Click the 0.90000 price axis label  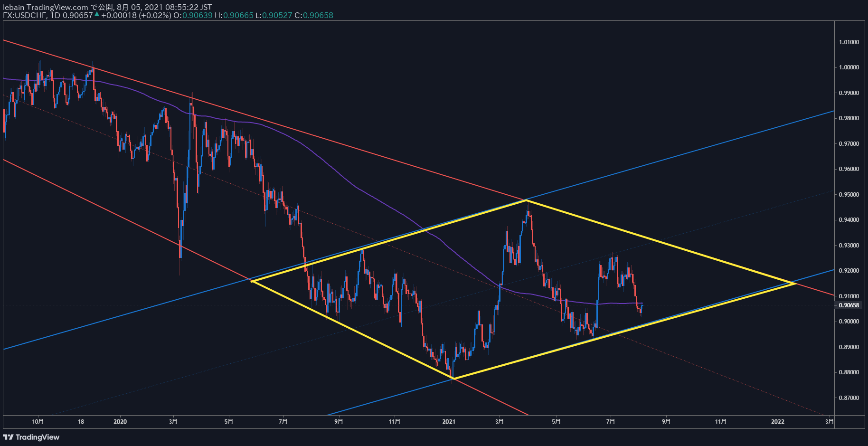(x=849, y=322)
